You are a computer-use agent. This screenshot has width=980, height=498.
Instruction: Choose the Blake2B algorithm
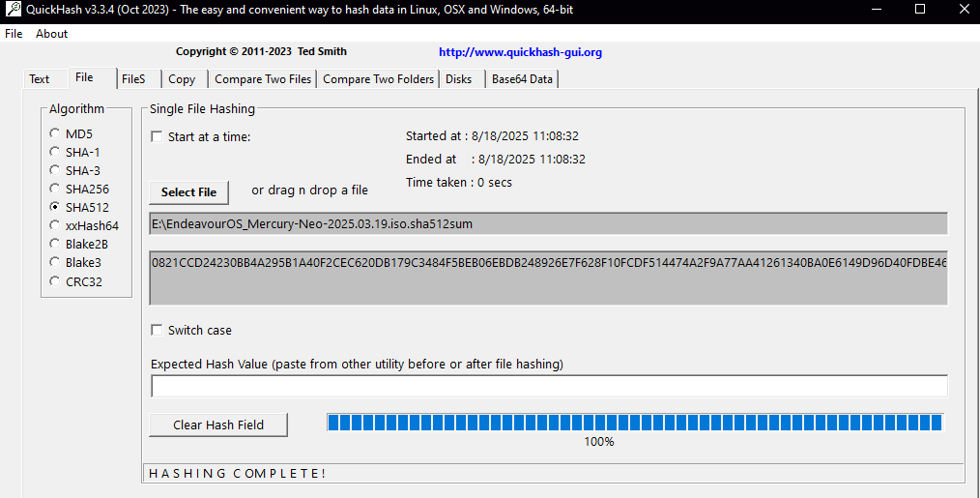(55, 244)
